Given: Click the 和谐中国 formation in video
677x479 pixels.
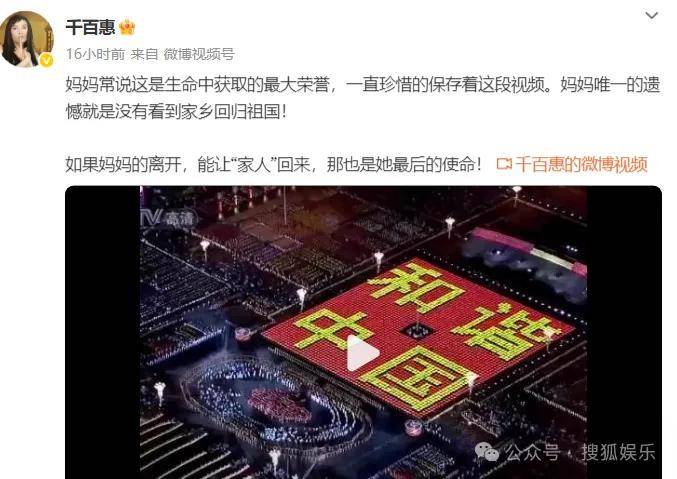Looking at the screenshot, I should tap(417, 335).
